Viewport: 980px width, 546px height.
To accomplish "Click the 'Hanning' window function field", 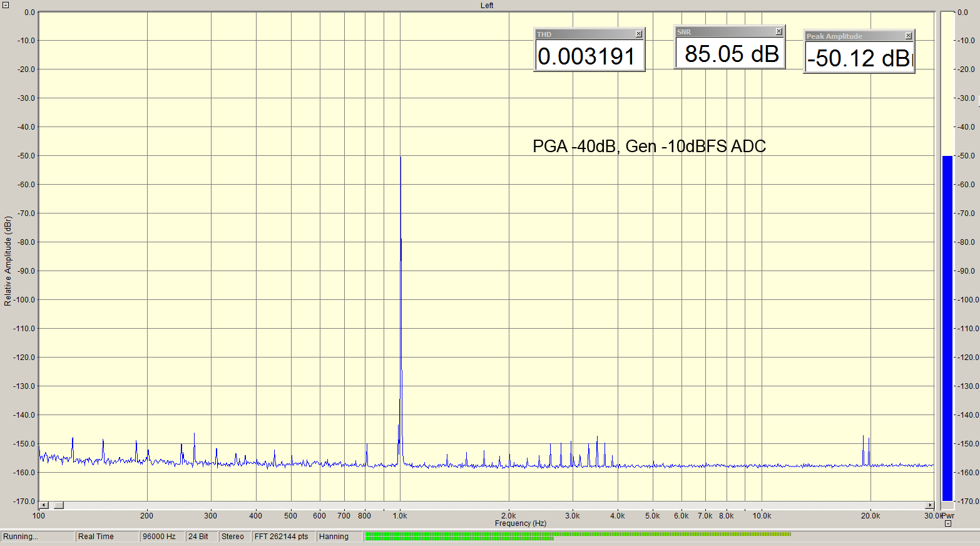I will click(339, 537).
